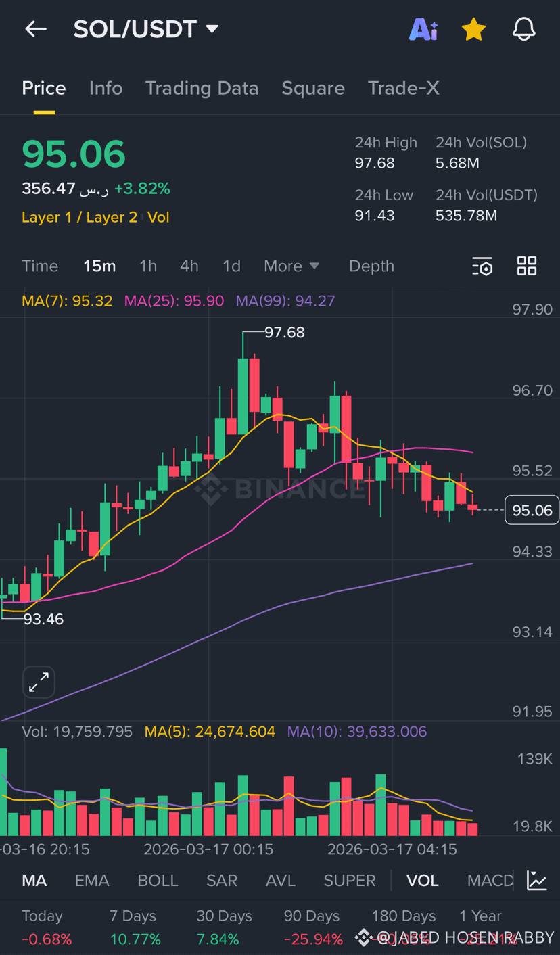Toggle the MACD sub-indicator
Viewport: 560px width, 955px height.
[x=490, y=880]
